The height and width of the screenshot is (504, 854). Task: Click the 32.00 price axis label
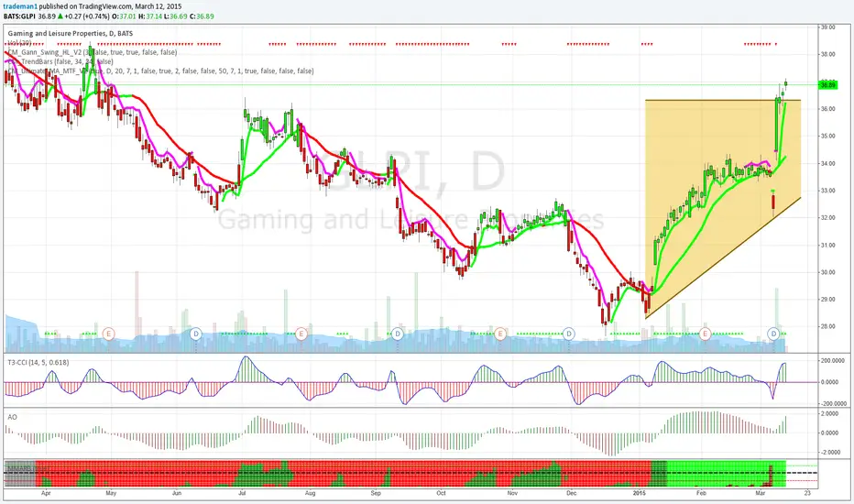point(827,217)
